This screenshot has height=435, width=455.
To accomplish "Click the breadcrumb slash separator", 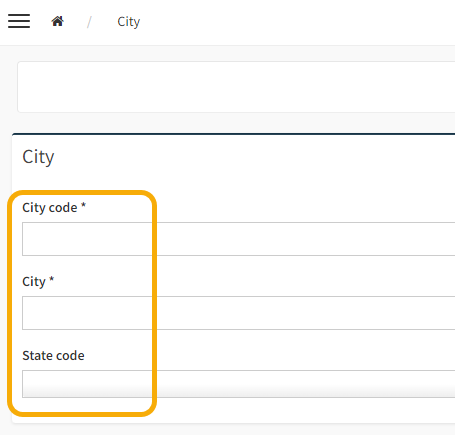I will pyautogui.click(x=89, y=22).
